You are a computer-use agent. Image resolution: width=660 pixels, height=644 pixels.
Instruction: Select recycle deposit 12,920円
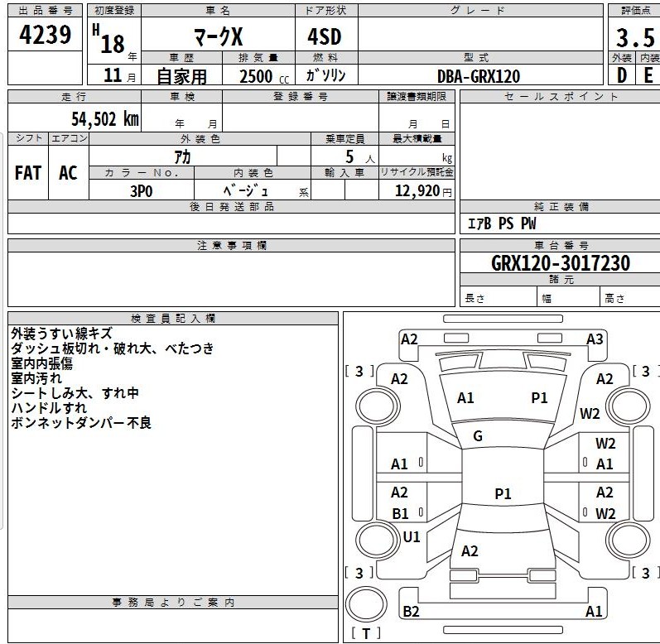pyautogui.click(x=423, y=191)
